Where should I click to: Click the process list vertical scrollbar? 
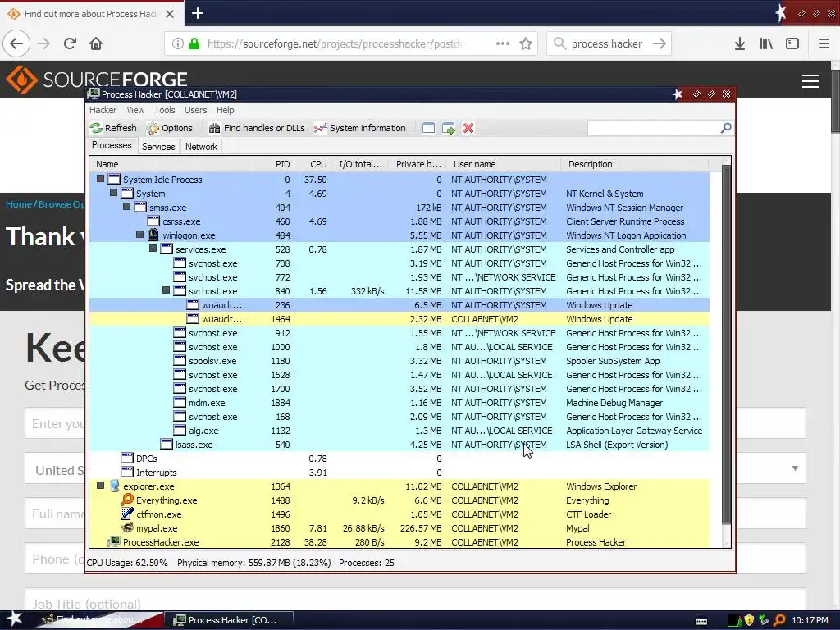point(726,345)
